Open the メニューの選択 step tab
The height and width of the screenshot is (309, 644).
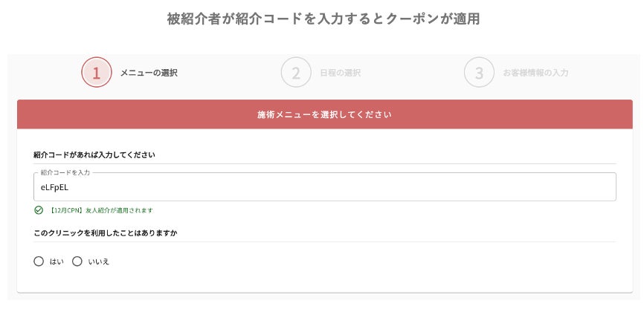[x=149, y=73]
